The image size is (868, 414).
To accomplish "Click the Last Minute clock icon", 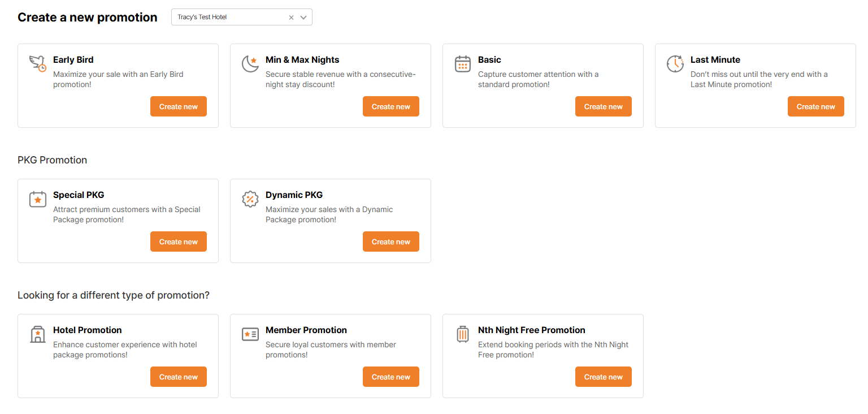I will [675, 63].
